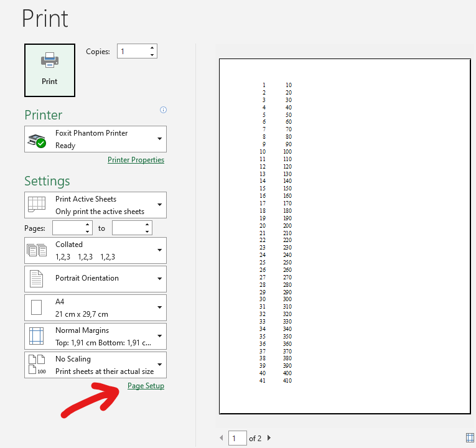Expand the Portrait Orientation dropdown
The height and width of the screenshot is (448, 476).
point(95,279)
